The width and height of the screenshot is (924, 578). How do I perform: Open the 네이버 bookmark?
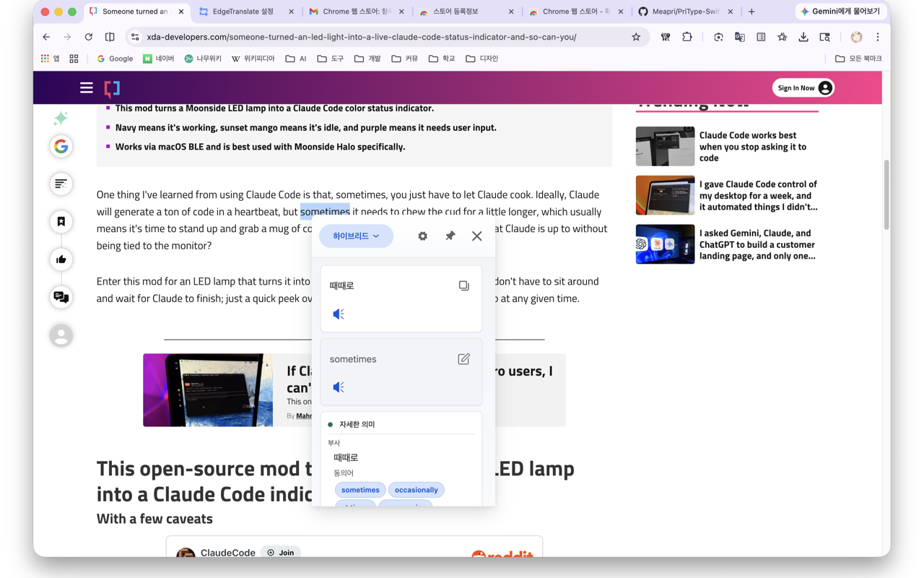159,59
